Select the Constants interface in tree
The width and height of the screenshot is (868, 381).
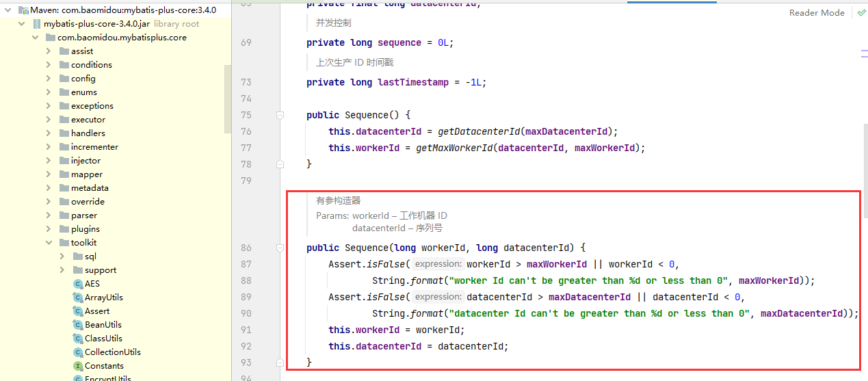[x=104, y=366]
